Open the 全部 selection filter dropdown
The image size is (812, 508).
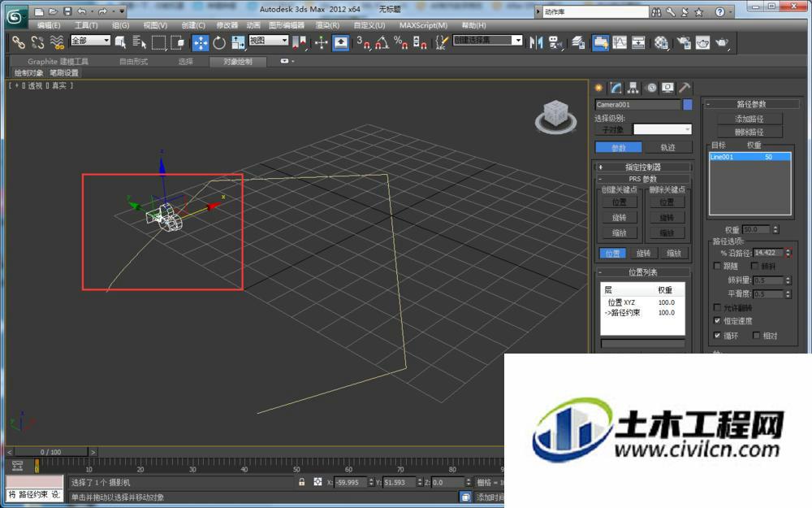(91, 41)
